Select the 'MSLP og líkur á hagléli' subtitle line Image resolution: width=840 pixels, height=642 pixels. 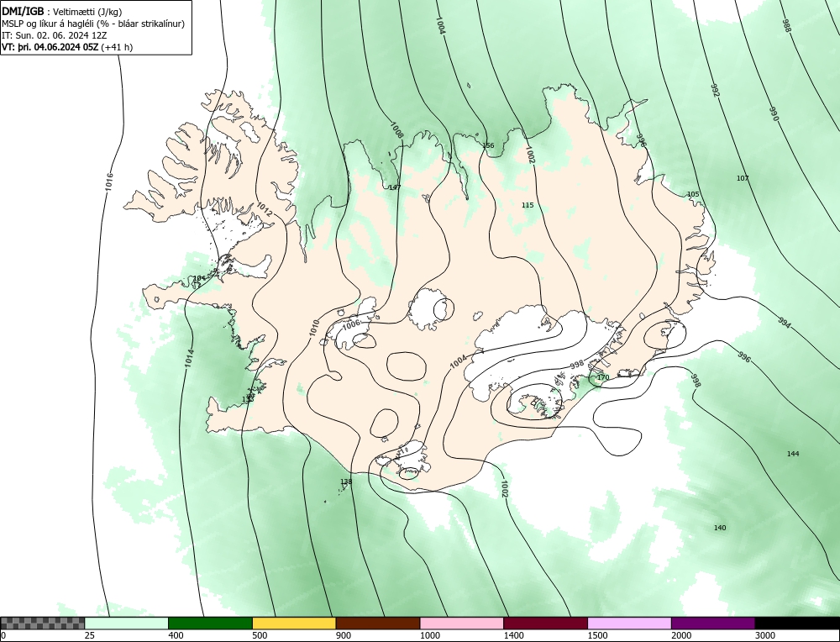93,24
